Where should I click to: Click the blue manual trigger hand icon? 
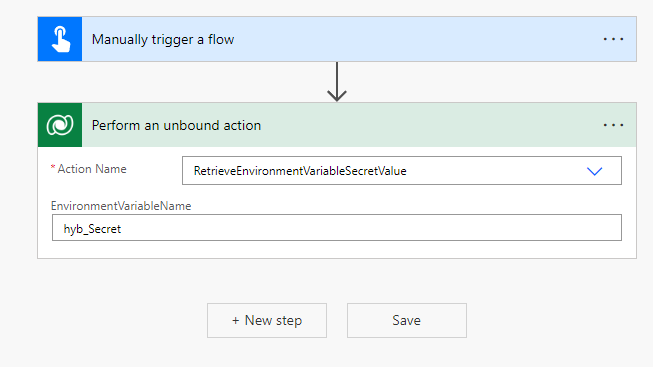coord(60,39)
